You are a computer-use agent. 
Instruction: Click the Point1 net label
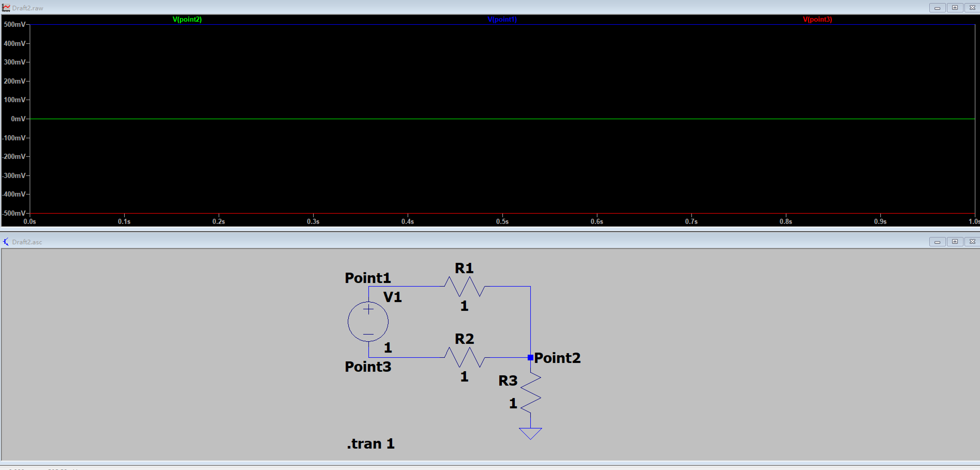pyautogui.click(x=367, y=278)
